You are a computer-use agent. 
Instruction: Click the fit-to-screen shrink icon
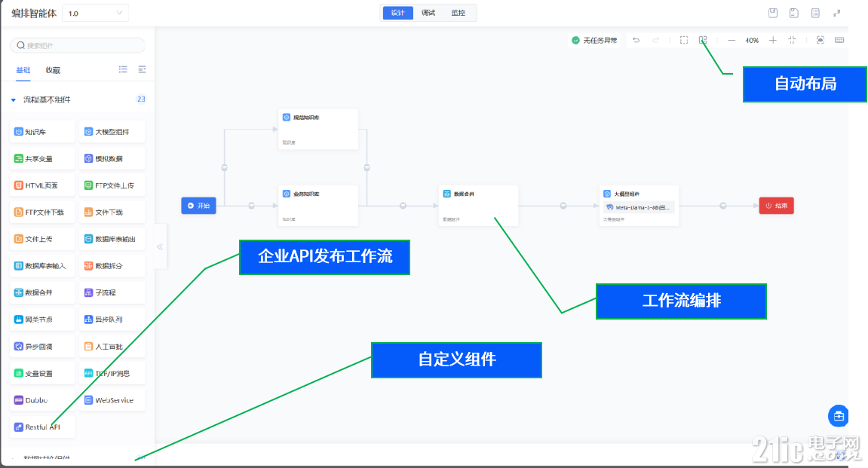coord(792,40)
